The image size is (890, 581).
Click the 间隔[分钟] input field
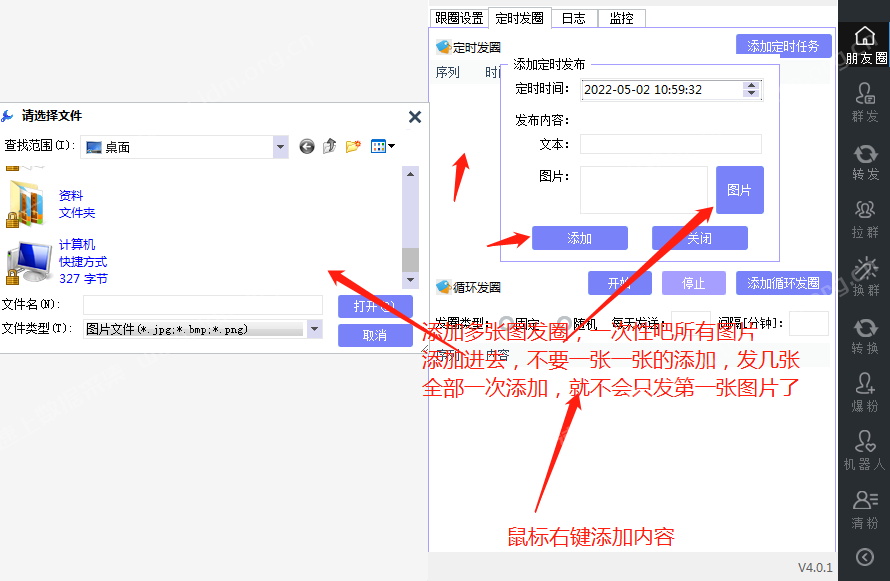(x=809, y=323)
